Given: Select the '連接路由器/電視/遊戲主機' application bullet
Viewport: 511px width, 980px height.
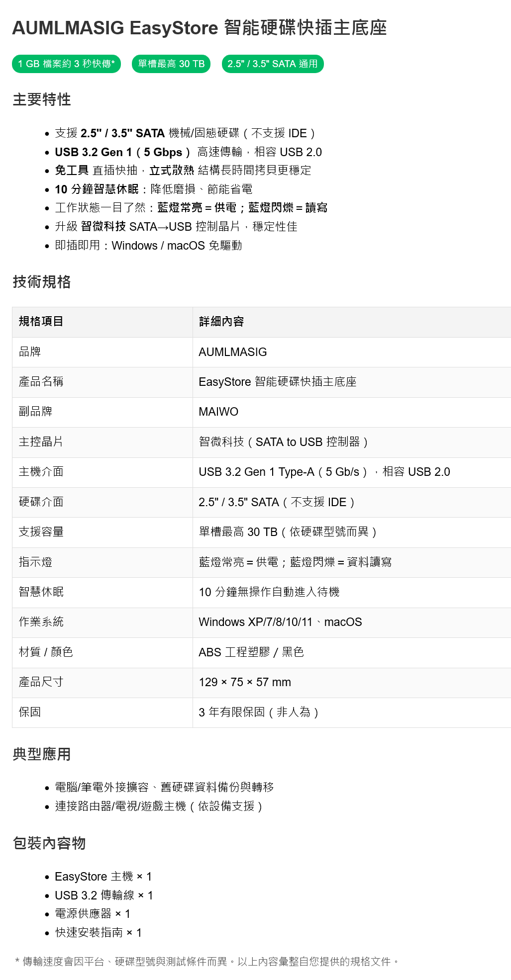Looking at the screenshot, I should [x=158, y=806].
